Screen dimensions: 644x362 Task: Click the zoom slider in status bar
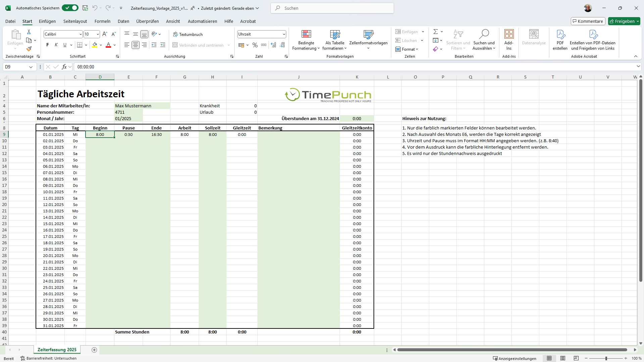[606, 359]
